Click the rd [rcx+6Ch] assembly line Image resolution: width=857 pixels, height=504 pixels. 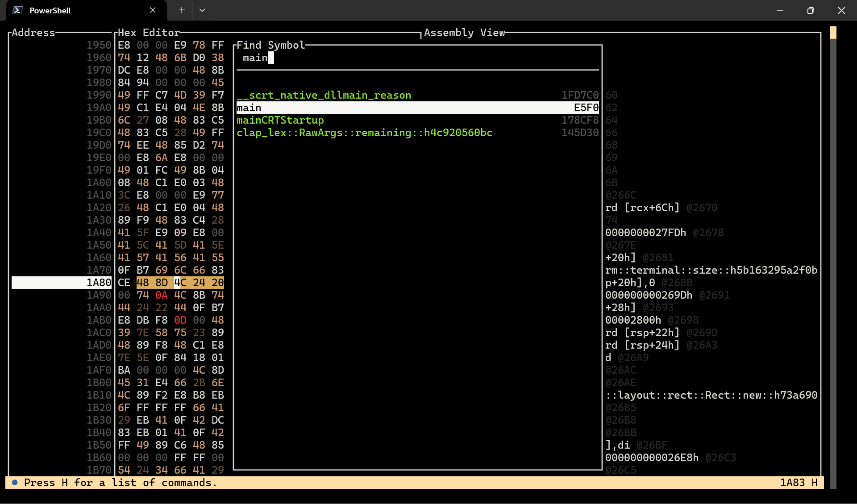pos(642,208)
